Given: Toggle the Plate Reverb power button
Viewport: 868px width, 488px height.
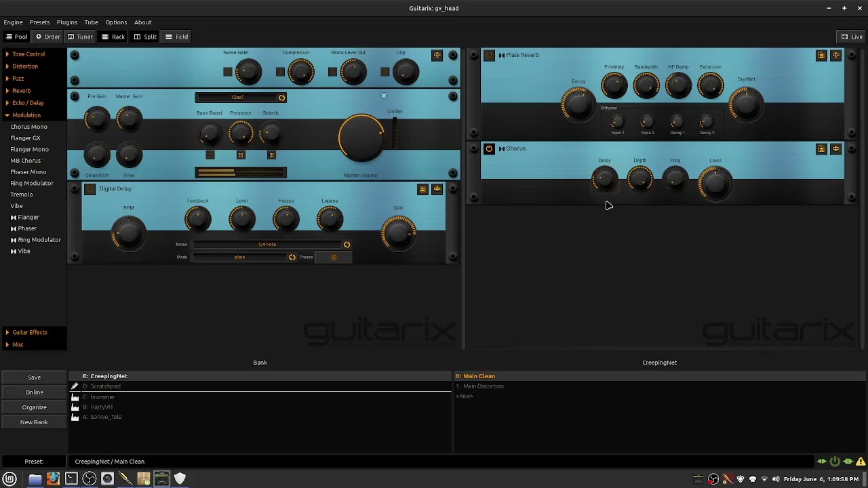Looking at the screenshot, I should [489, 55].
